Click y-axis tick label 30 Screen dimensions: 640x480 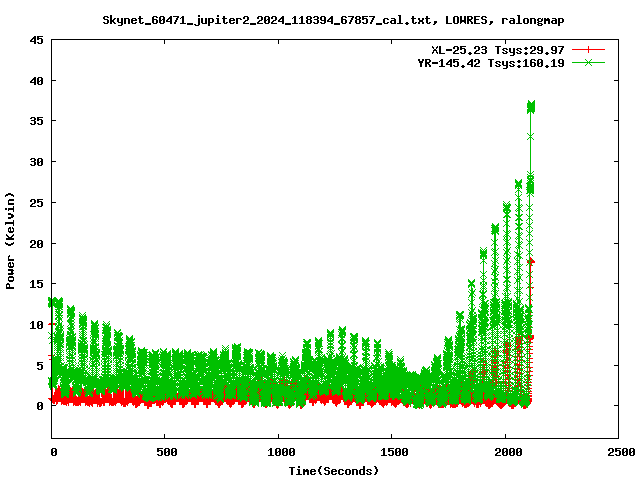pyautogui.click(x=36, y=162)
